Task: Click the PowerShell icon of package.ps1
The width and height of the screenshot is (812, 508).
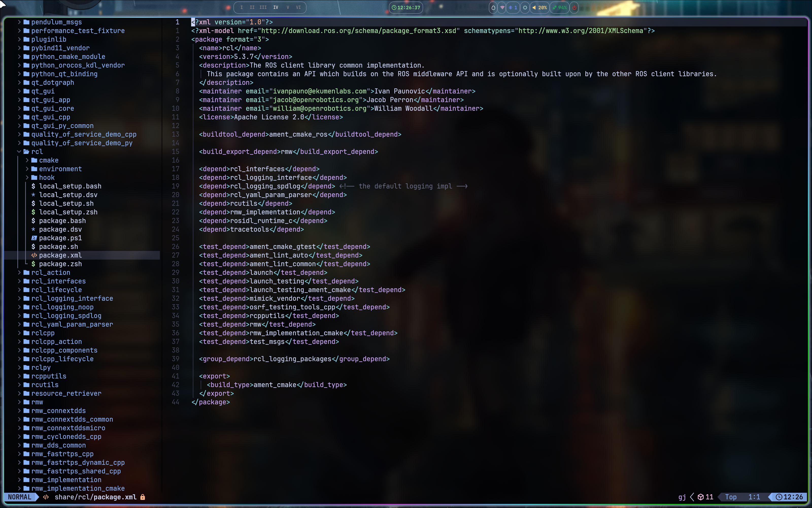Action: pyautogui.click(x=34, y=238)
